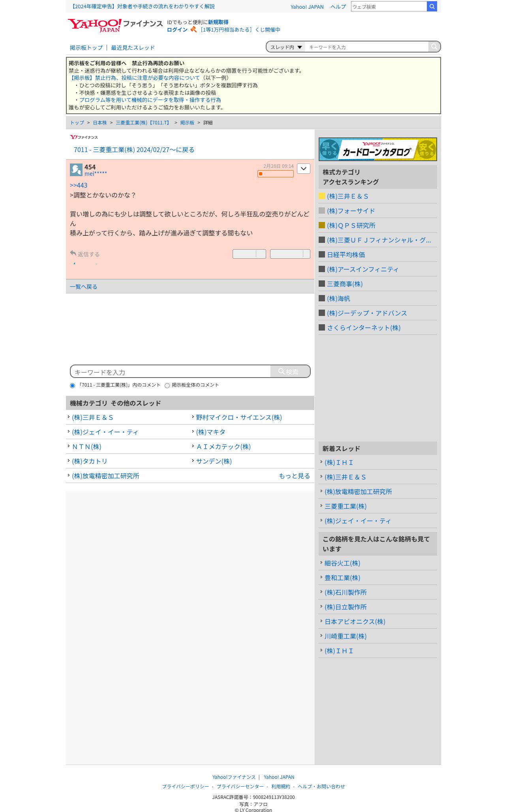Open the カードローンカタログ banner

pos(377,149)
